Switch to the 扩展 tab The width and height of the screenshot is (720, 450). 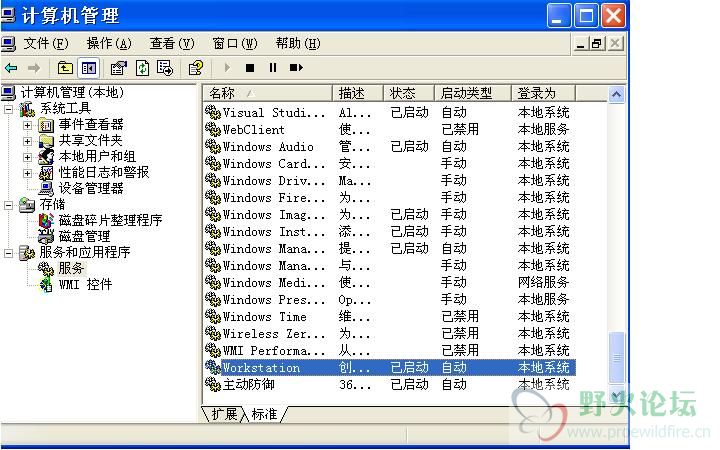coord(224,414)
